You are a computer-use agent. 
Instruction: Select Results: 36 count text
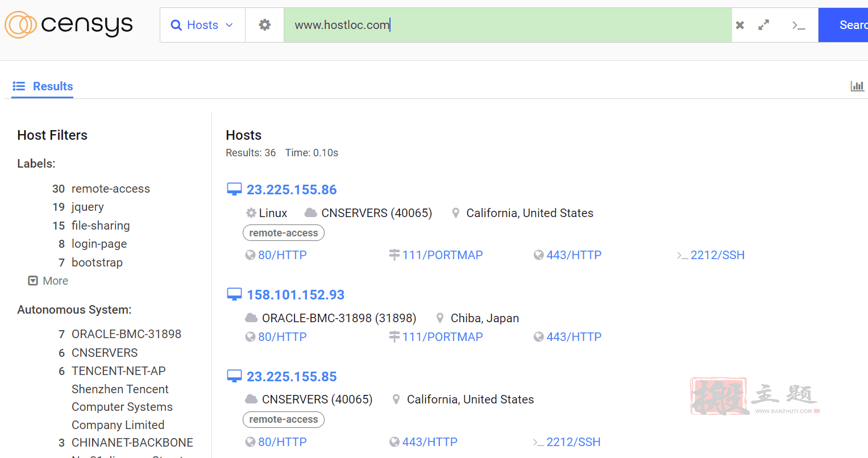(x=251, y=153)
